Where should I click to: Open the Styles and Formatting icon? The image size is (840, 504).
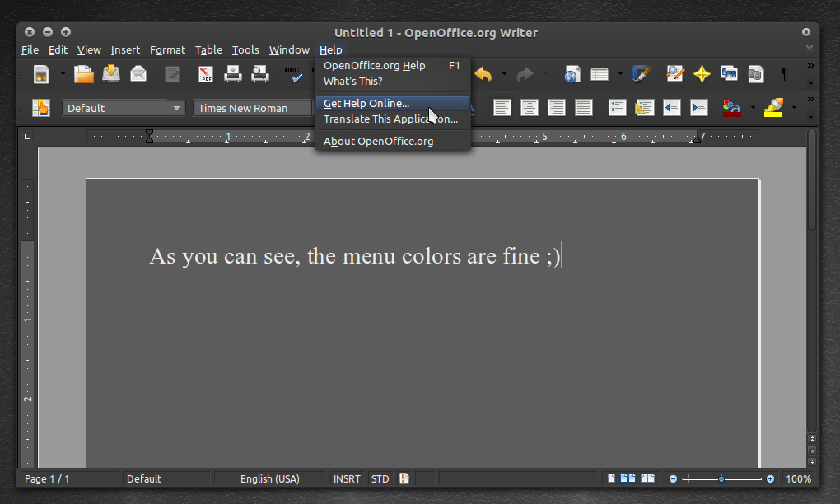coord(40,108)
